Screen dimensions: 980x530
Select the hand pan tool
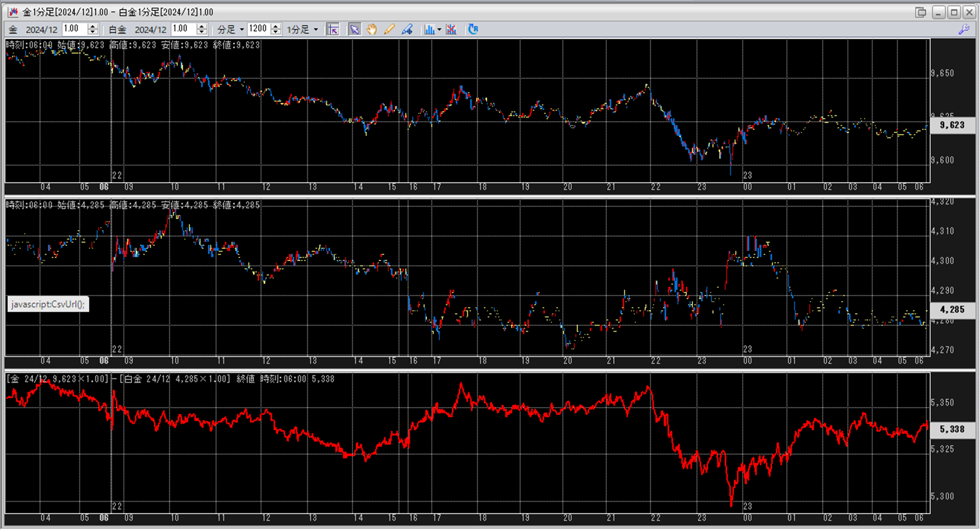(x=372, y=30)
